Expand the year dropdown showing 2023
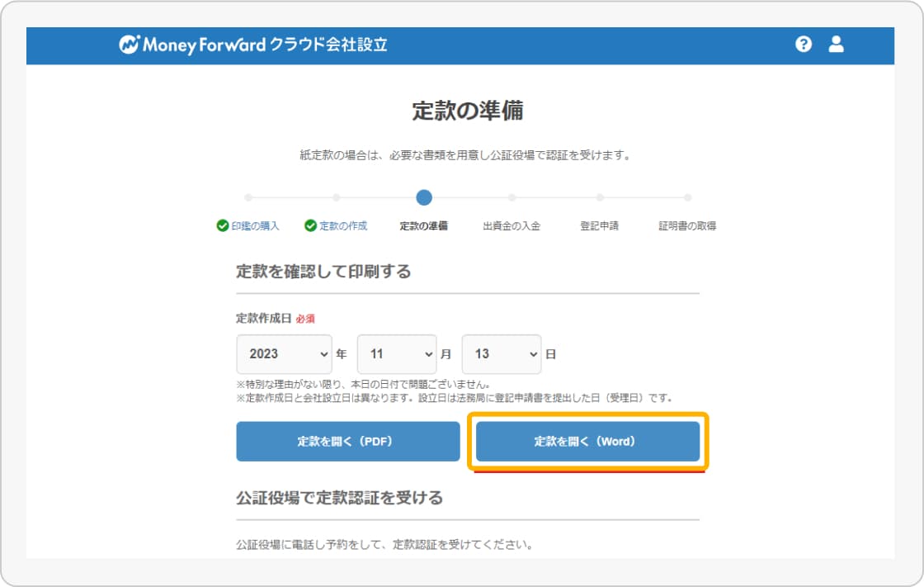Viewport: 924px width, 587px height. [x=283, y=354]
